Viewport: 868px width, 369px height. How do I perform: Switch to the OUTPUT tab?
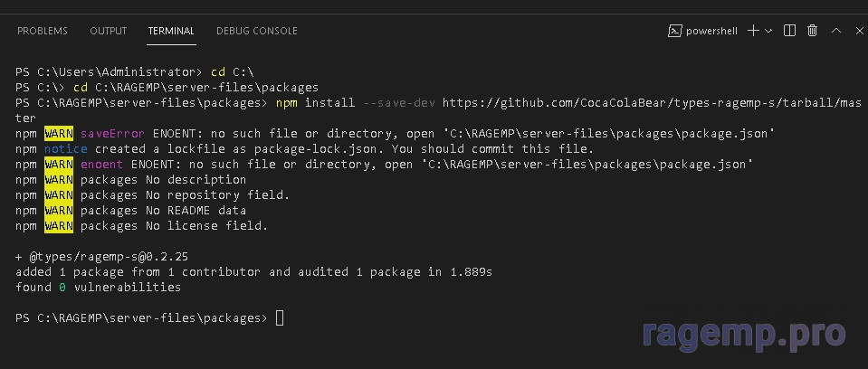(x=108, y=31)
